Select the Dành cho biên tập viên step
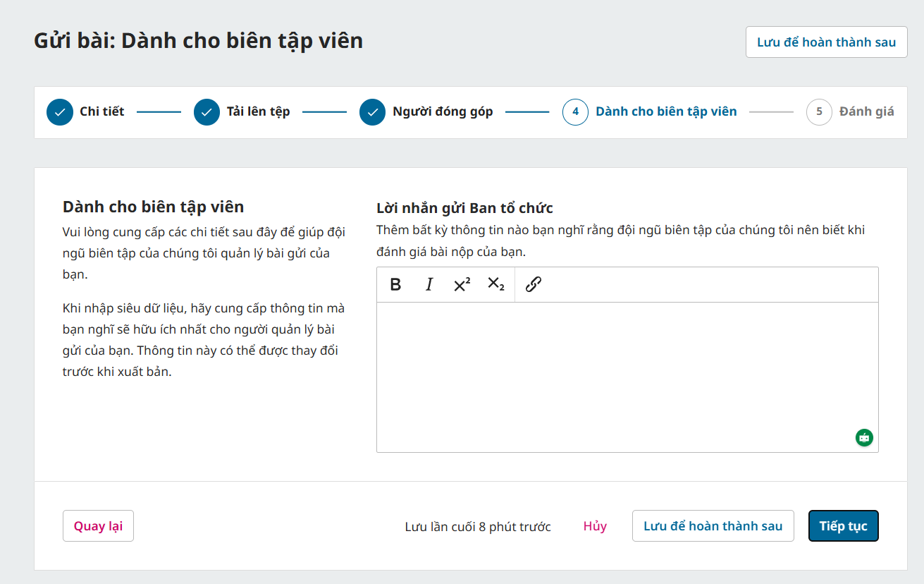Image resolution: width=924 pixels, height=584 pixels. (666, 111)
